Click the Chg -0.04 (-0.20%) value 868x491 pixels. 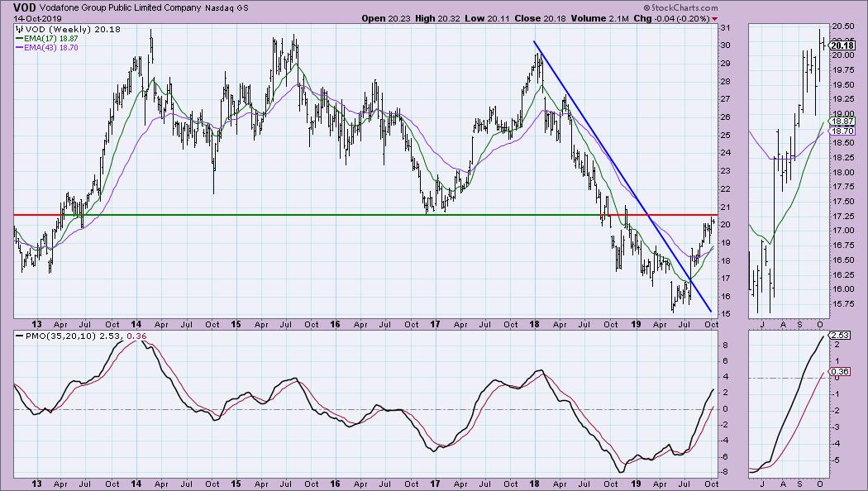671,18
